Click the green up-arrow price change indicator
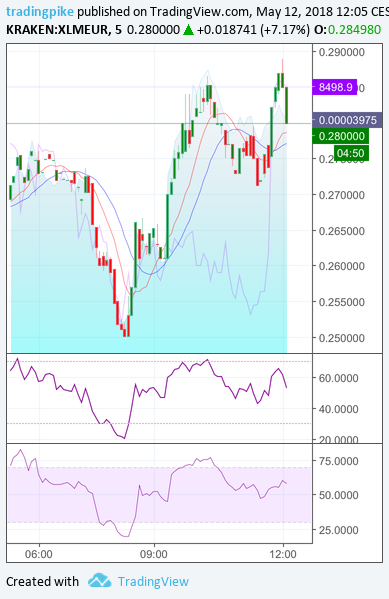The height and width of the screenshot is (599, 389). coord(188,30)
